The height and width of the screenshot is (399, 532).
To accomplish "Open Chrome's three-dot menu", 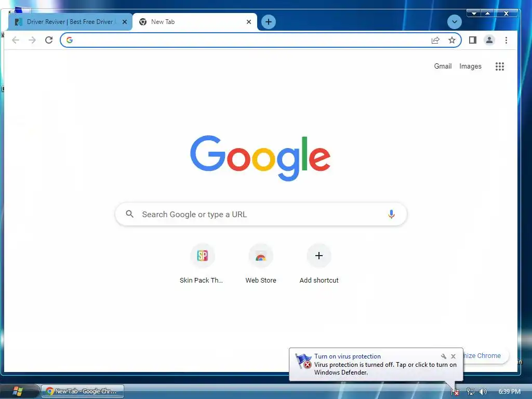I will [506, 40].
